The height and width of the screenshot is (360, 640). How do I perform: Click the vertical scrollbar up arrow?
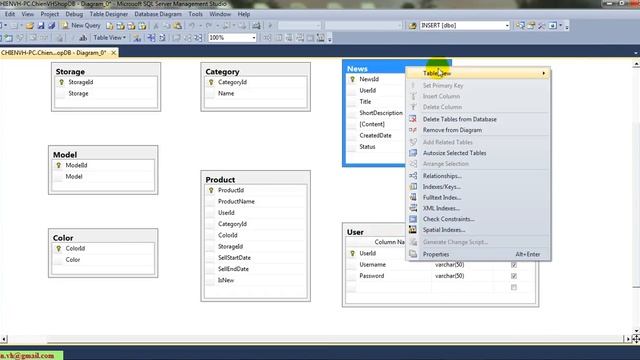coord(636,64)
